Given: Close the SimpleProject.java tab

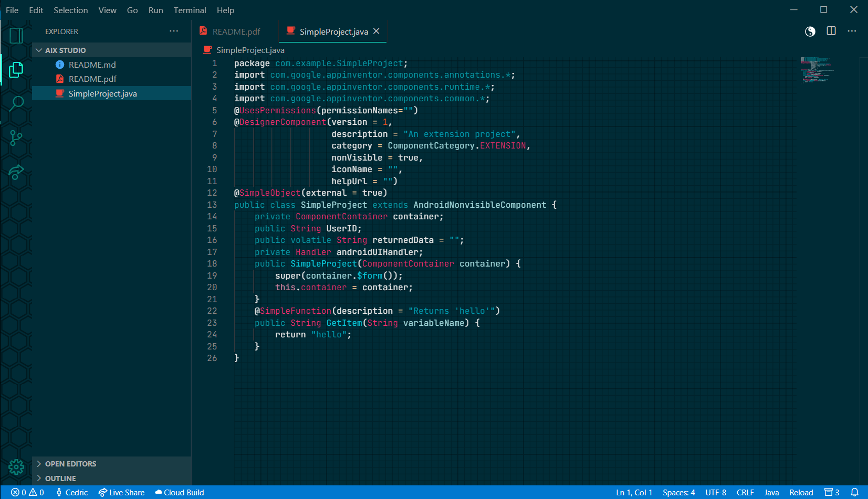Looking at the screenshot, I should [377, 31].
